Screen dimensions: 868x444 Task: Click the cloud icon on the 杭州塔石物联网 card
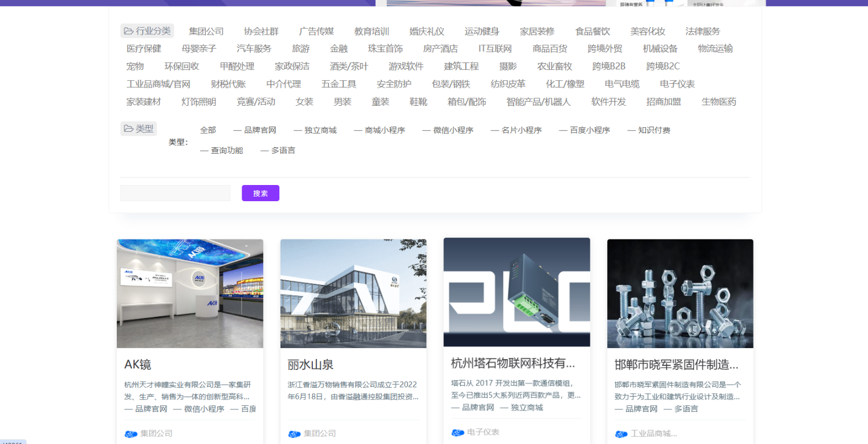tap(457, 432)
